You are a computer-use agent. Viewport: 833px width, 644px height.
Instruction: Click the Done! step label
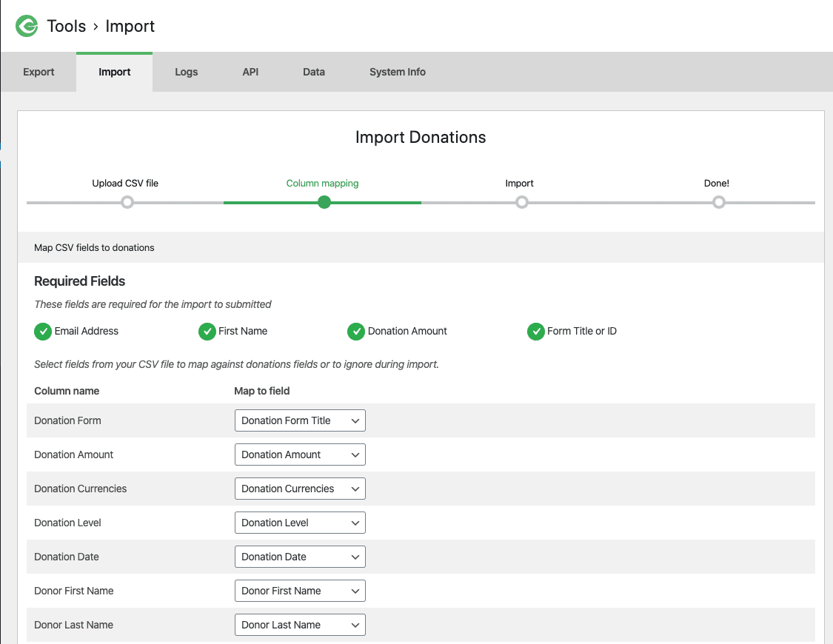pyautogui.click(x=717, y=183)
